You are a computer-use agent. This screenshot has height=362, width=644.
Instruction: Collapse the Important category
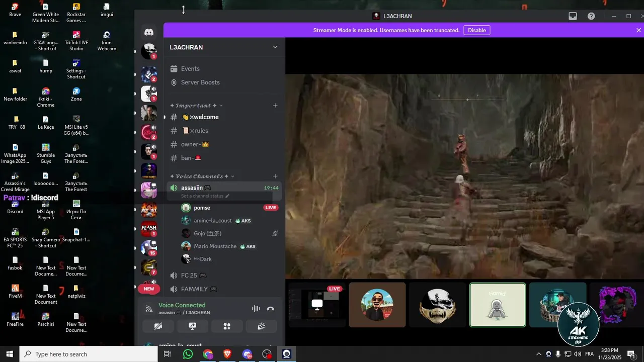point(196,106)
